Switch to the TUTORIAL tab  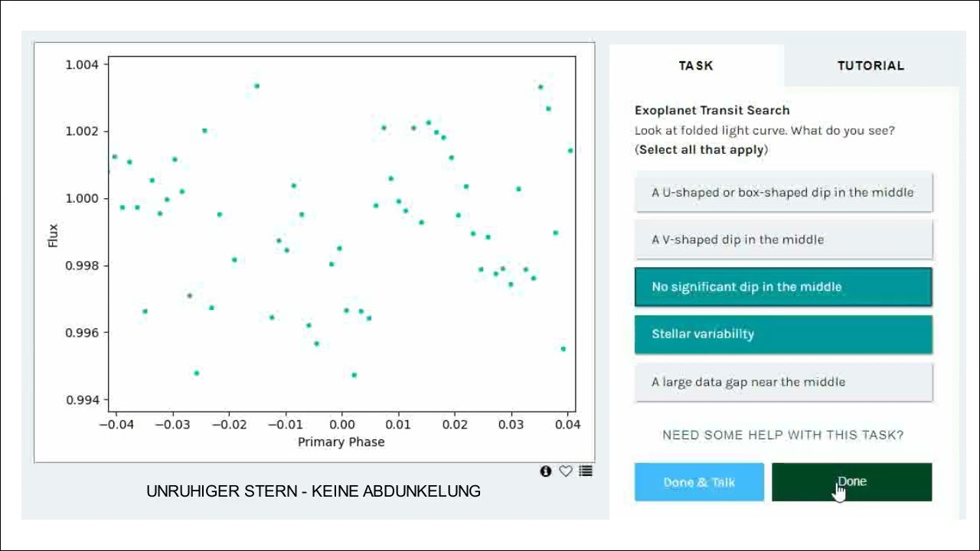pyautogui.click(x=871, y=66)
